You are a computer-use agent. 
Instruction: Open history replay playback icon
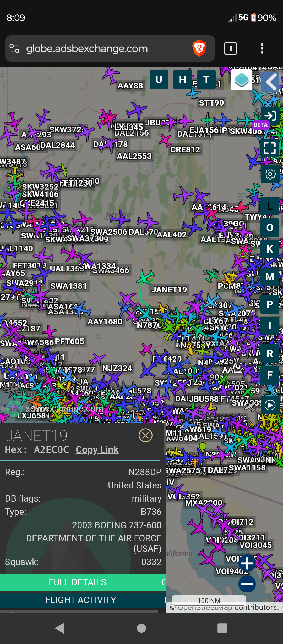tap(270, 405)
